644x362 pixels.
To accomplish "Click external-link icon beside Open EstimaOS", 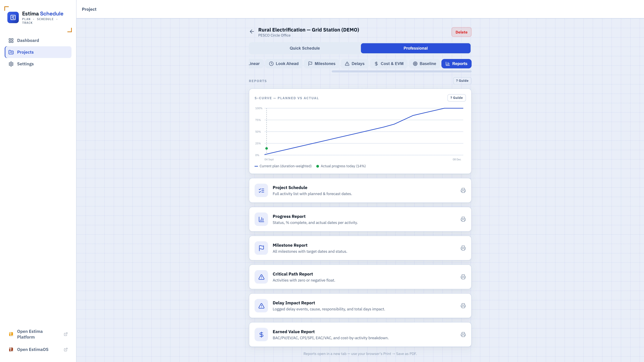I will pyautogui.click(x=66, y=349).
